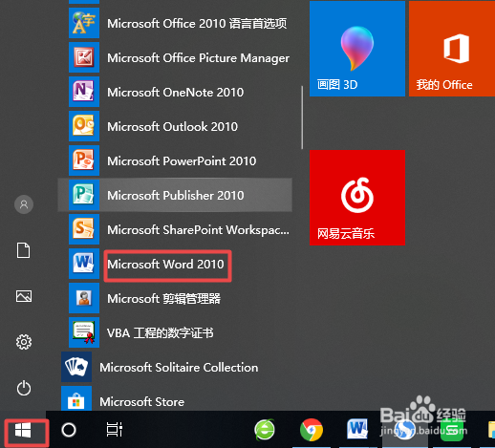Image resolution: width=495 pixels, height=448 pixels.
Task: Launch OneNote 2010 via its icon
Action: 84,92
